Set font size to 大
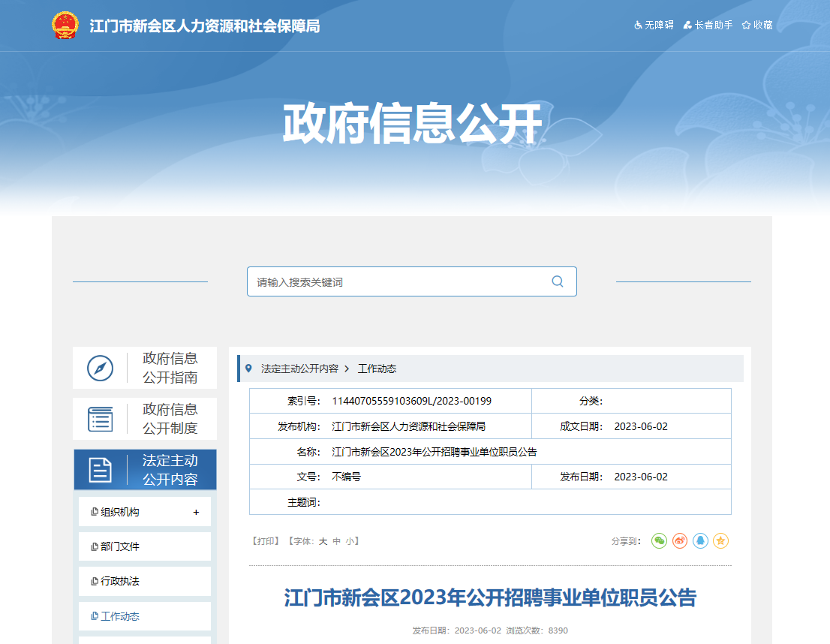830x644 pixels. (x=323, y=540)
